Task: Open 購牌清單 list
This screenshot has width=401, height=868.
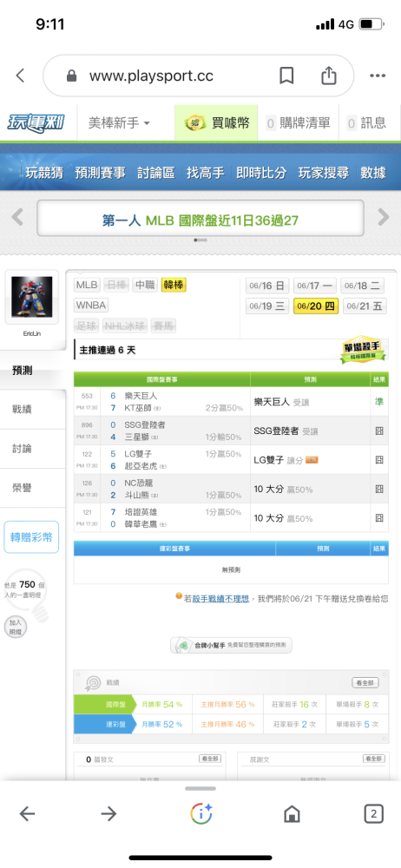Action: click(x=298, y=123)
